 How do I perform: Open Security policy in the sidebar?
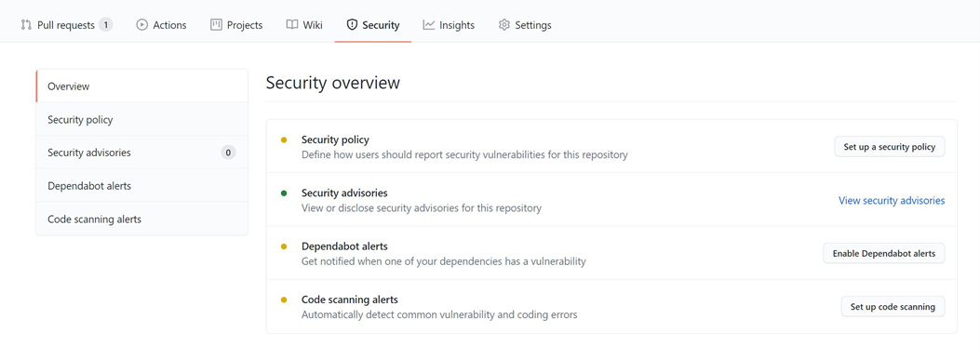tap(141, 119)
